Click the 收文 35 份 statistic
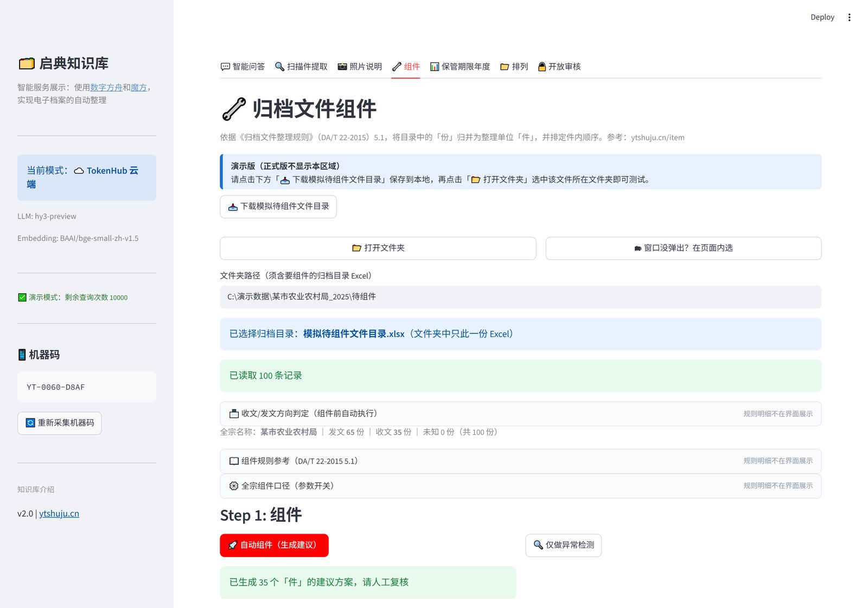This screenshot has height=608, width=868. (x=393, y=432)
